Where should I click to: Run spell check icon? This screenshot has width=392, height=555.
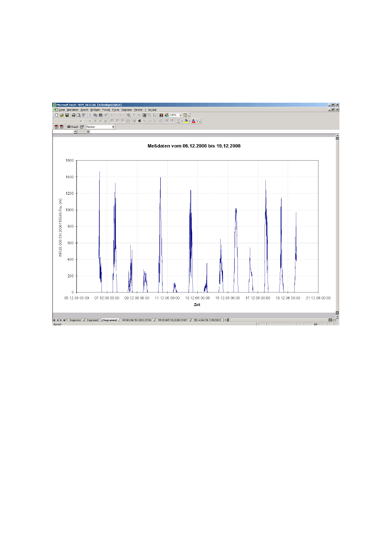(x=84, y=115)
